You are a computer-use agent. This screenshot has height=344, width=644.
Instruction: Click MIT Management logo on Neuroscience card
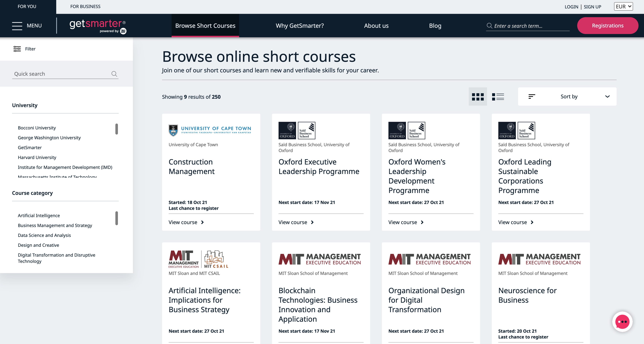click(540, 259)
